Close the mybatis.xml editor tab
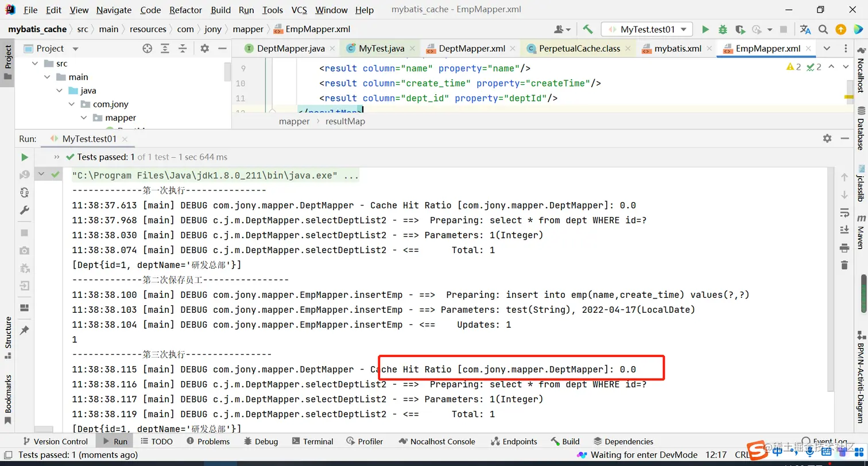Screen dimensions: 868x466 coord(710,49)
